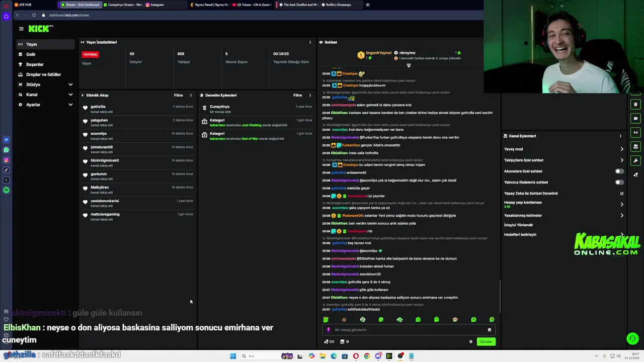This screenshot has width=644, height=362.
Task: Open a new browser tab with plus icon
Action: [x=368, y=5]
